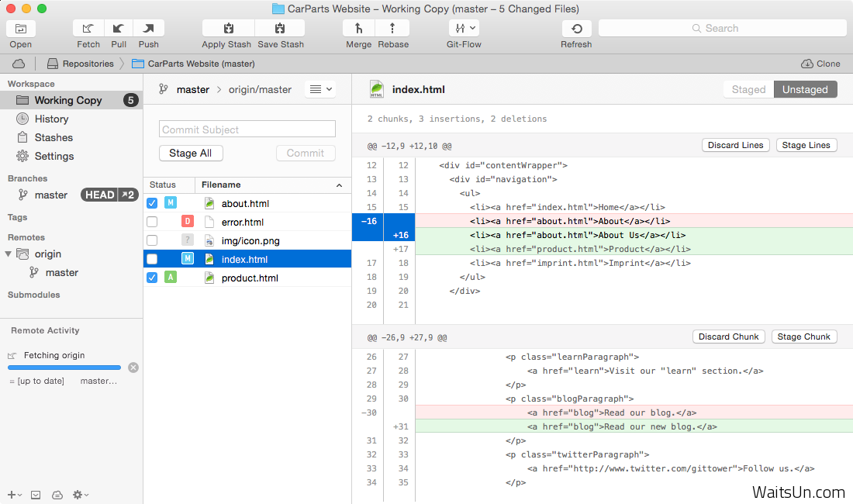Refresh the repository view
Viewport: 853px width, 504px height.
576,29
